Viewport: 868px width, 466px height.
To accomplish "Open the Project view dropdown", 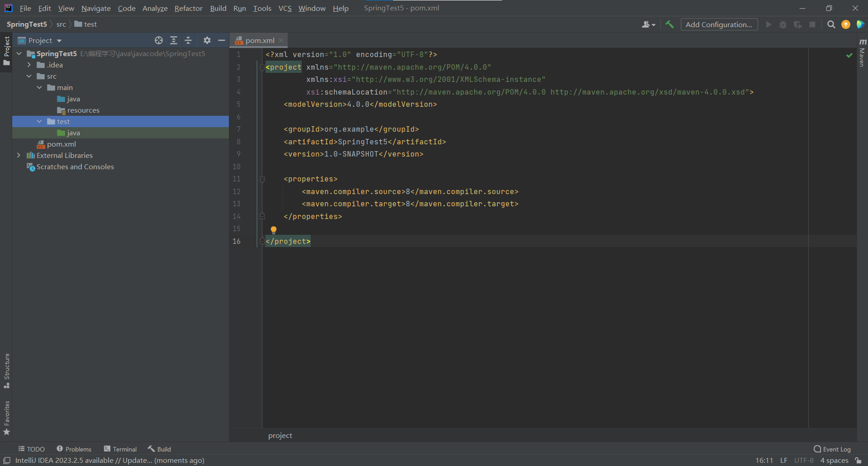I will point(40,40).
